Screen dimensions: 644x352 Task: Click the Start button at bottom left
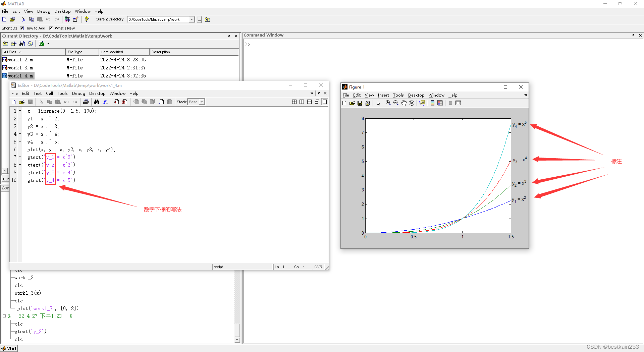point(9,348)
